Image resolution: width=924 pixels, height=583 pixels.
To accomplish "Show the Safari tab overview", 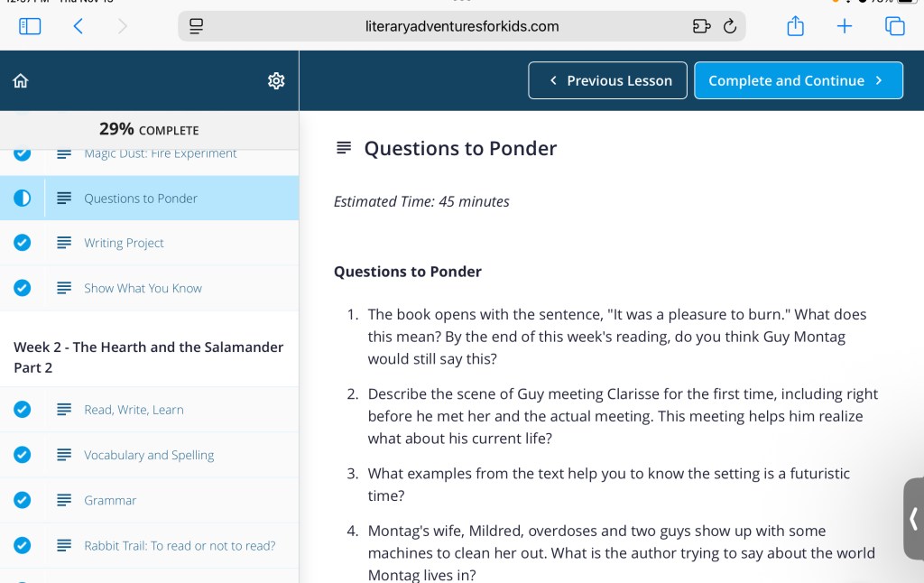I will tap(894, 26).
